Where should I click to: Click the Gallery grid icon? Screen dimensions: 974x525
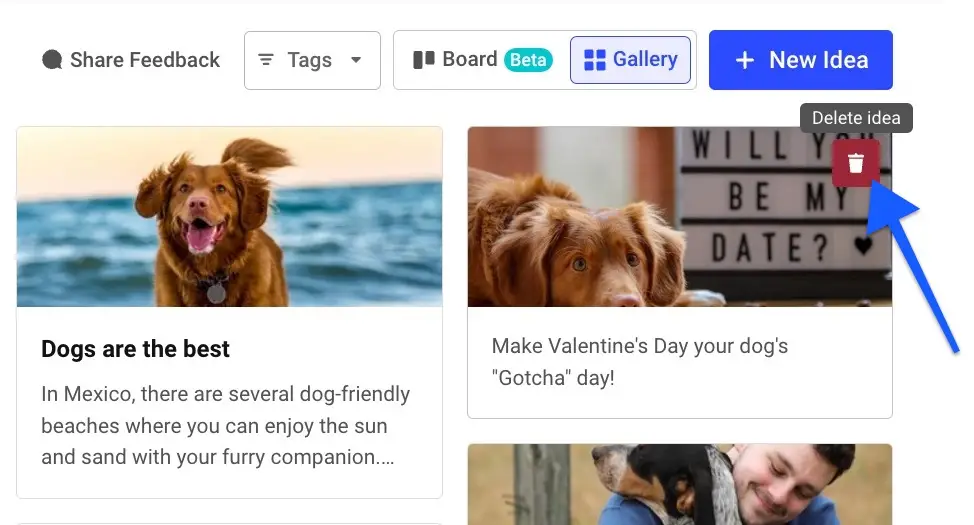click(594, 60)
